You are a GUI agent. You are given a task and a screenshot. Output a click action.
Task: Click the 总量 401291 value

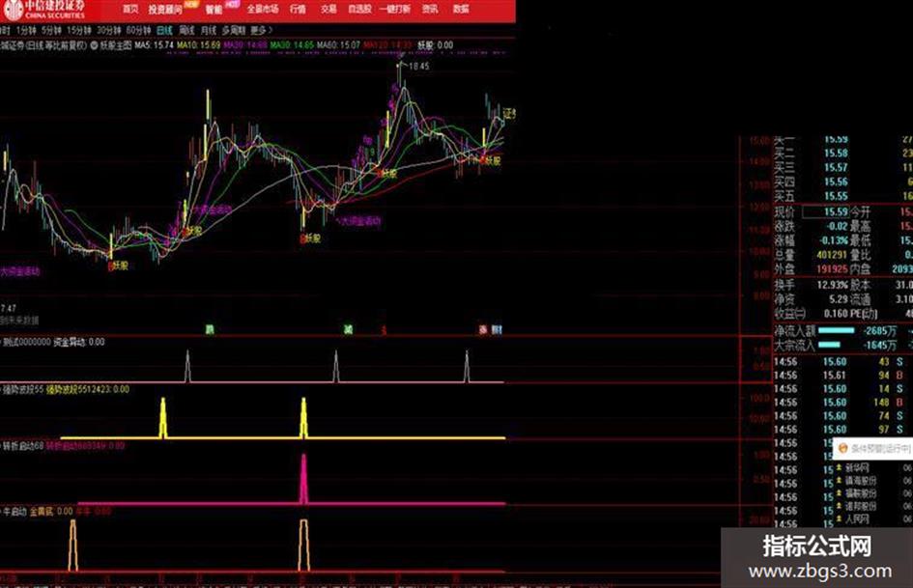831,255
